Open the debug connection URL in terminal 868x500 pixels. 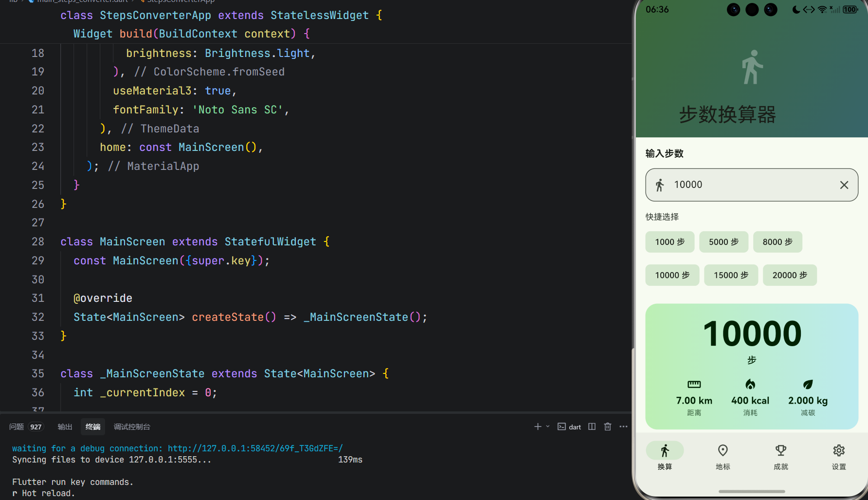click(255, 448)
